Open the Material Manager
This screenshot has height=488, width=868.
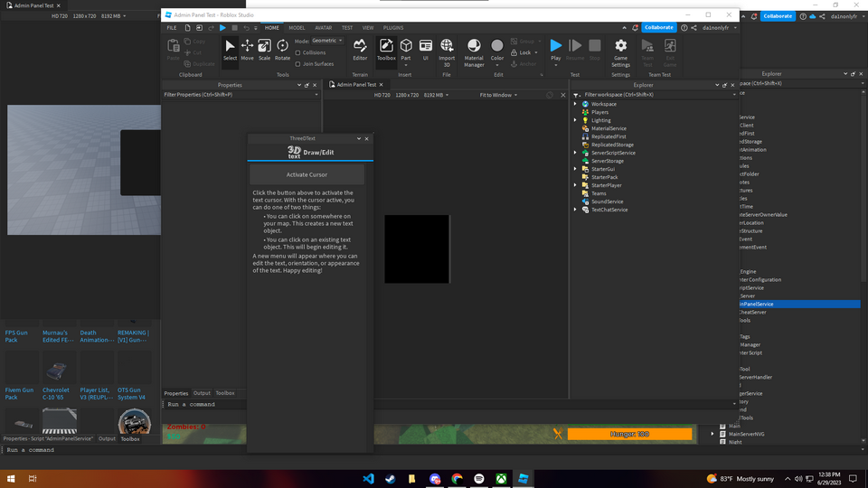pyautogui.click(x=474, y=52)
